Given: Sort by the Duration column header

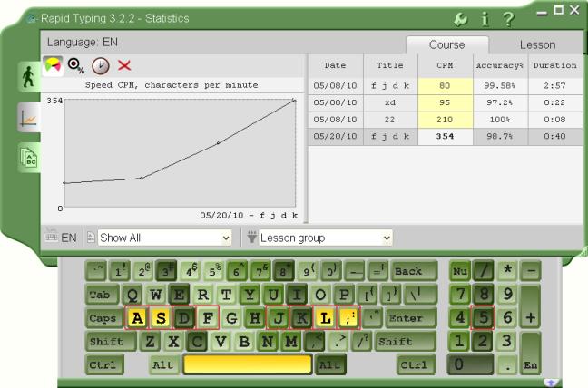Looking at the screenshot, I should pyautogui.click(x=555, y=65).
